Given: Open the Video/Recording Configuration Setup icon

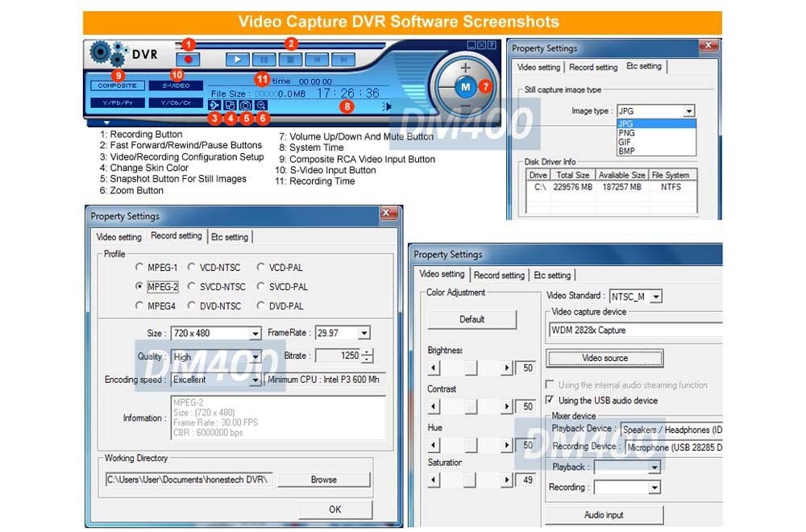Looking at the screenshot, I should 214,106.
